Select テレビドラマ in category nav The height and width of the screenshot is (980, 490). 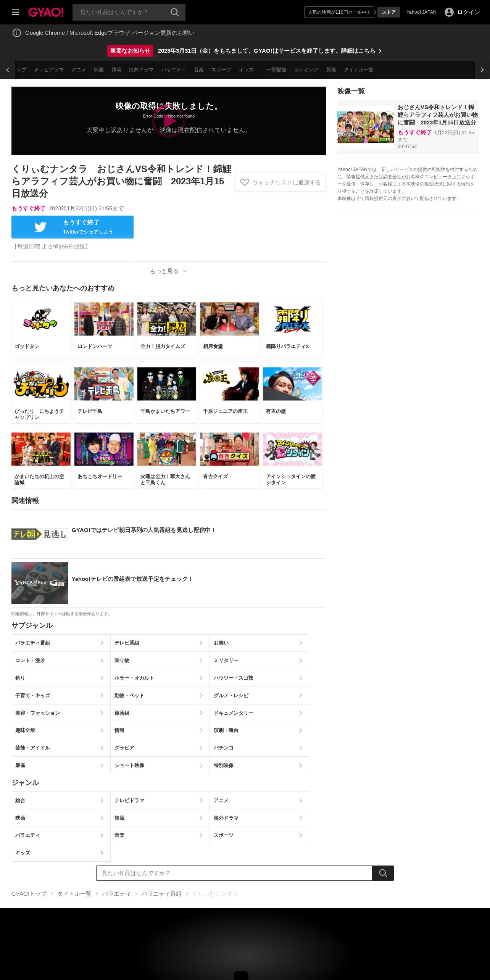[x=49, y=70]
